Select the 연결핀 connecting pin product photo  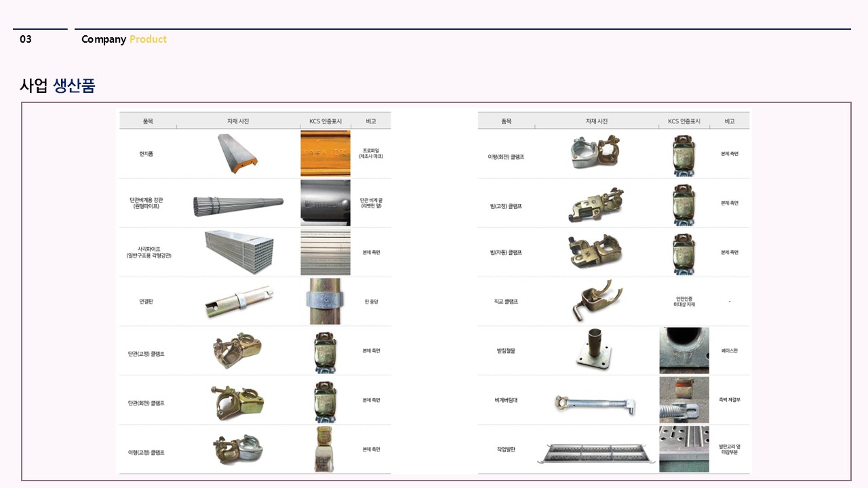tap(239, 302)
